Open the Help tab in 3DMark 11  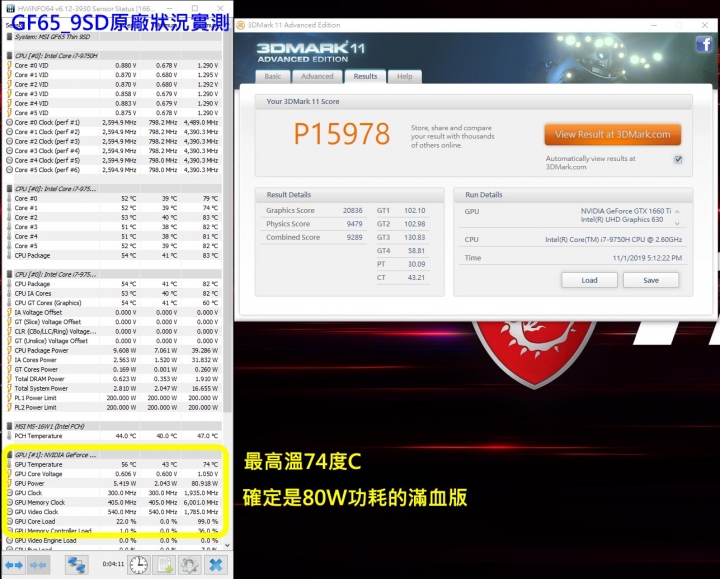(405, 76)
